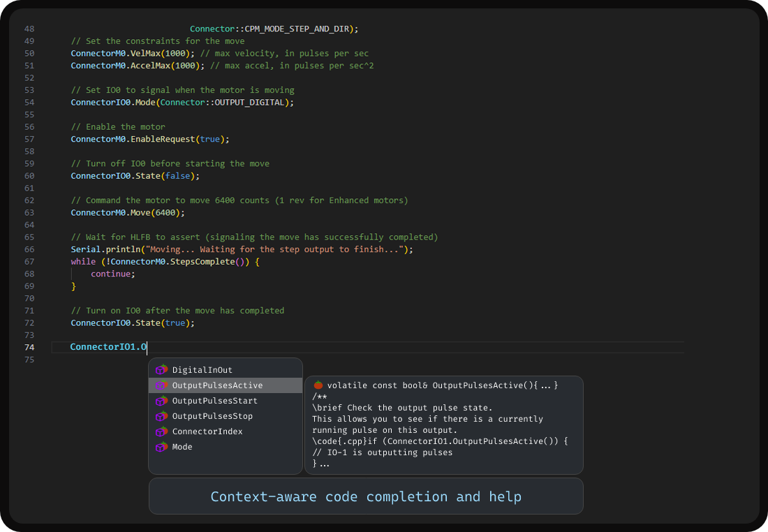Choose DigitalInOut from the suggestion list

pyautogui.click(x=201, y=369)
